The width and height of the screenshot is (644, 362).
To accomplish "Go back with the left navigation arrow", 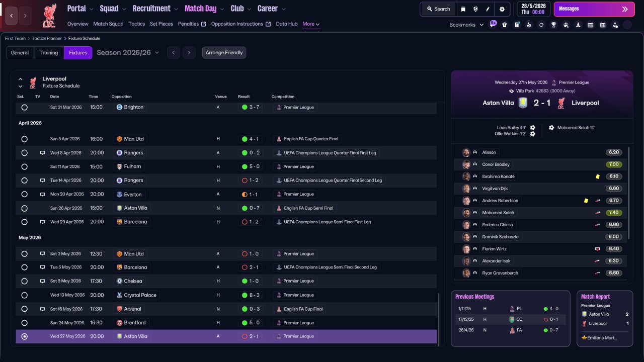I will (12, 16).
